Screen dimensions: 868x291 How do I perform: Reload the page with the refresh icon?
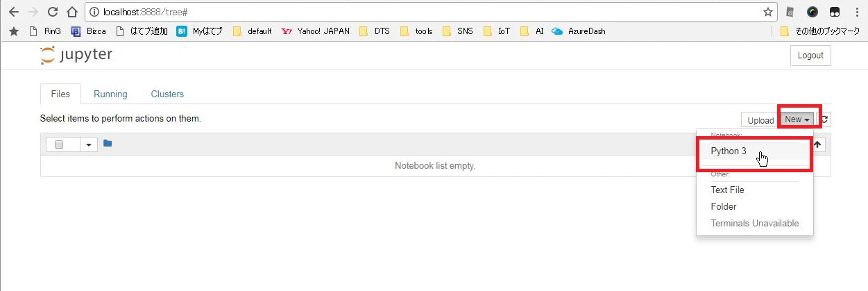coord(52,12)
